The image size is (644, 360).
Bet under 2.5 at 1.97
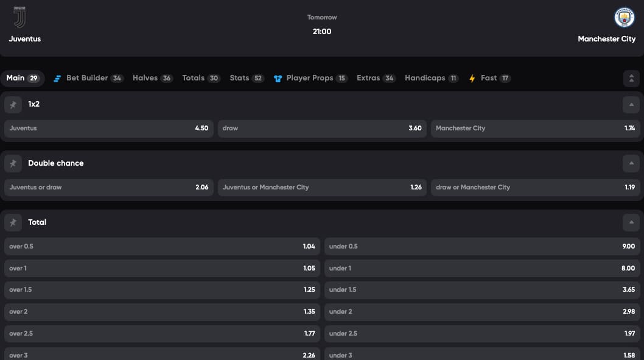[x=482, y=333]
